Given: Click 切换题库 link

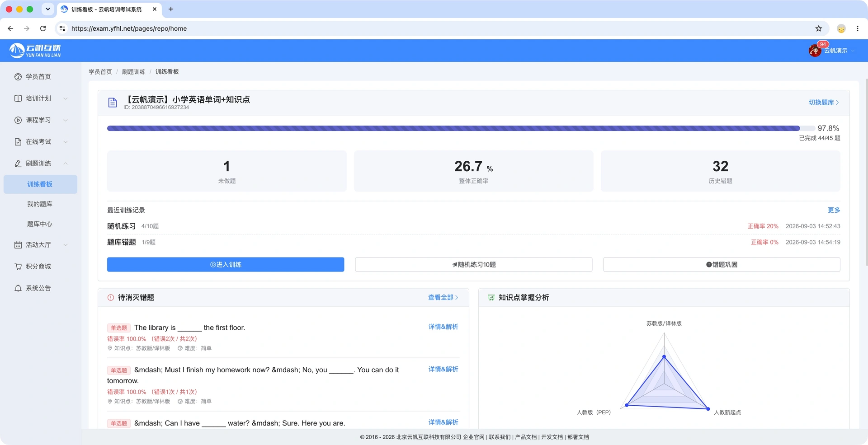Looking at the screenshot, I should (x=824, y=103).
